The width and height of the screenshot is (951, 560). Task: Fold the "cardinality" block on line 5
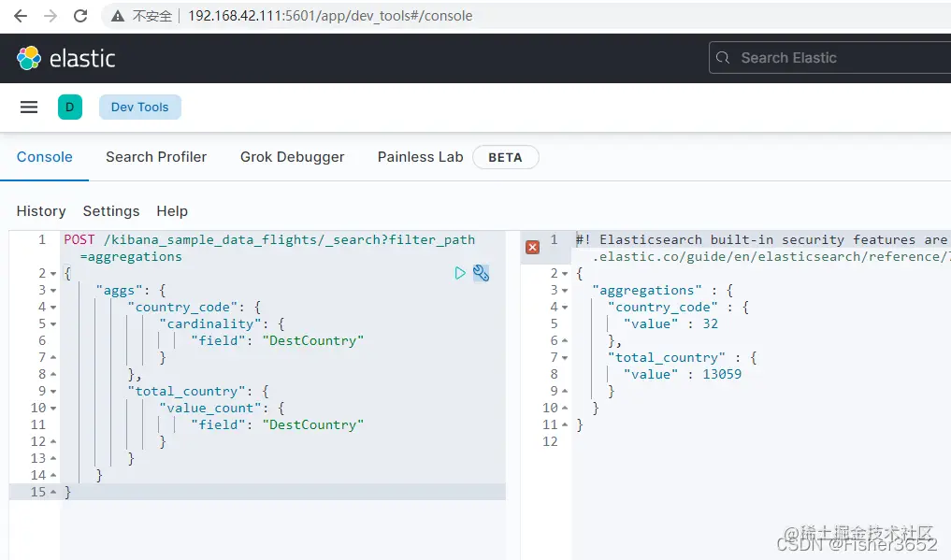pyautogui.click(x=53, y=324)
